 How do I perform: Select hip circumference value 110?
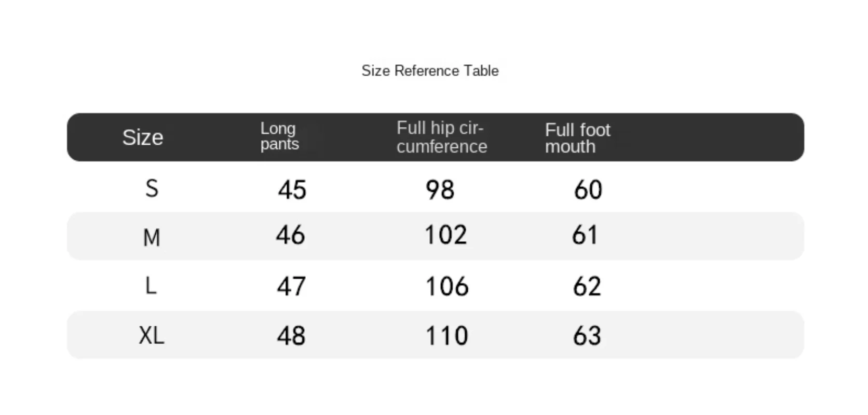(x=446, y=336)
